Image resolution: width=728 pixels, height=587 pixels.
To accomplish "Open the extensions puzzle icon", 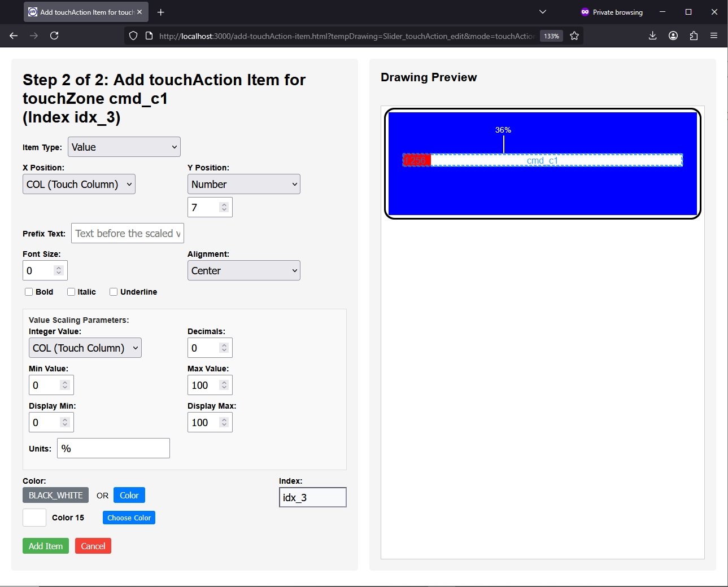I will coord(694,36).
